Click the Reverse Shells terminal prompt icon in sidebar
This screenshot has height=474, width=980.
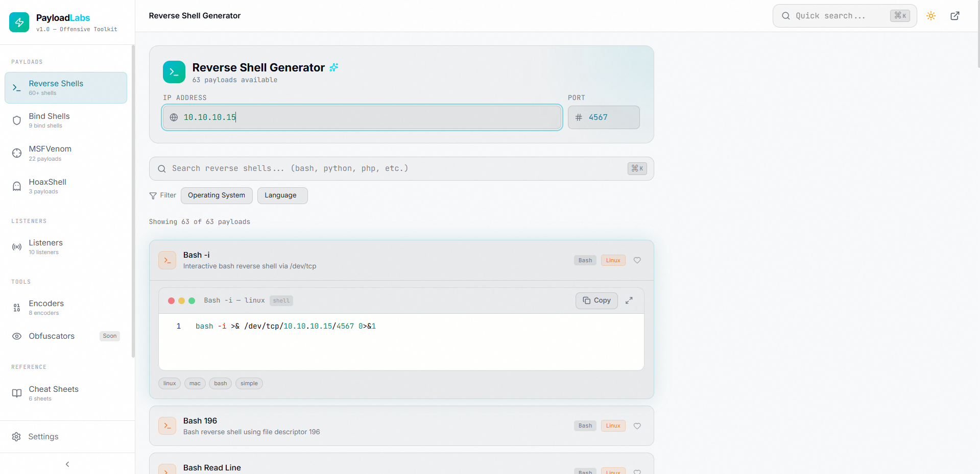point(17,88)
